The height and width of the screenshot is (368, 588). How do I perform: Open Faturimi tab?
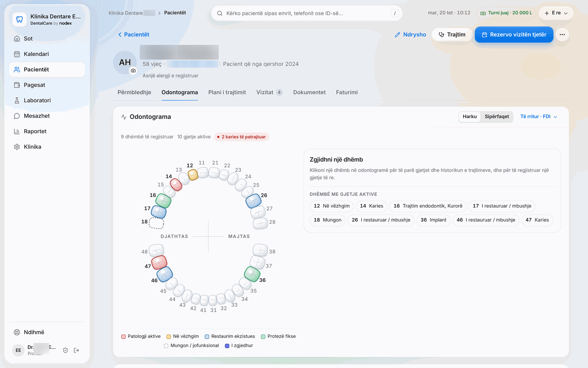click(x=347, y=92)
